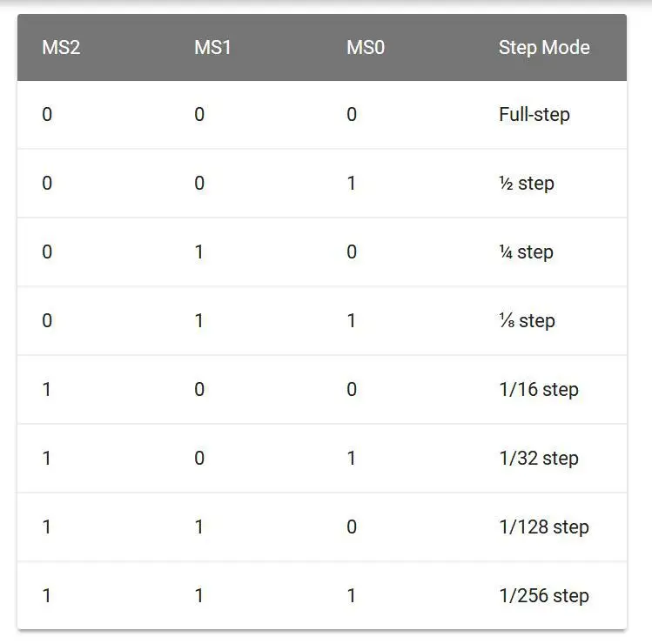
Task: Click MS1 value in the ¼ step row
Action: (x=198, y=252)
